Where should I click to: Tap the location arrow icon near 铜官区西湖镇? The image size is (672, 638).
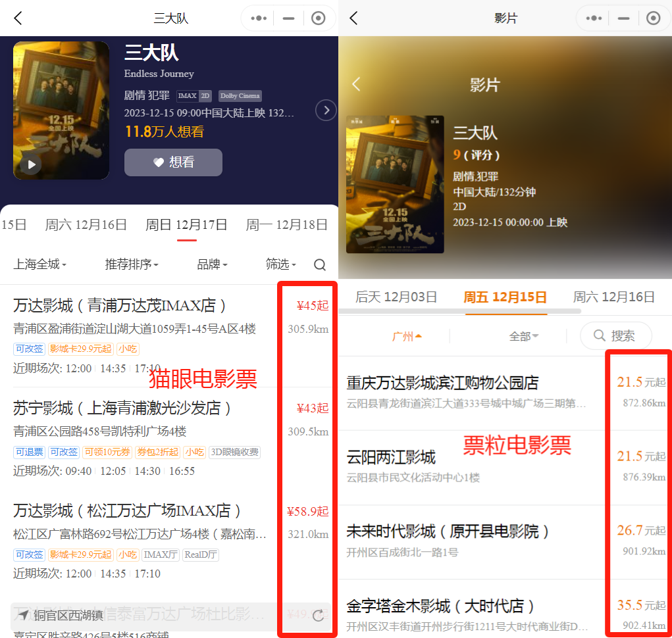tap(23, 616)
